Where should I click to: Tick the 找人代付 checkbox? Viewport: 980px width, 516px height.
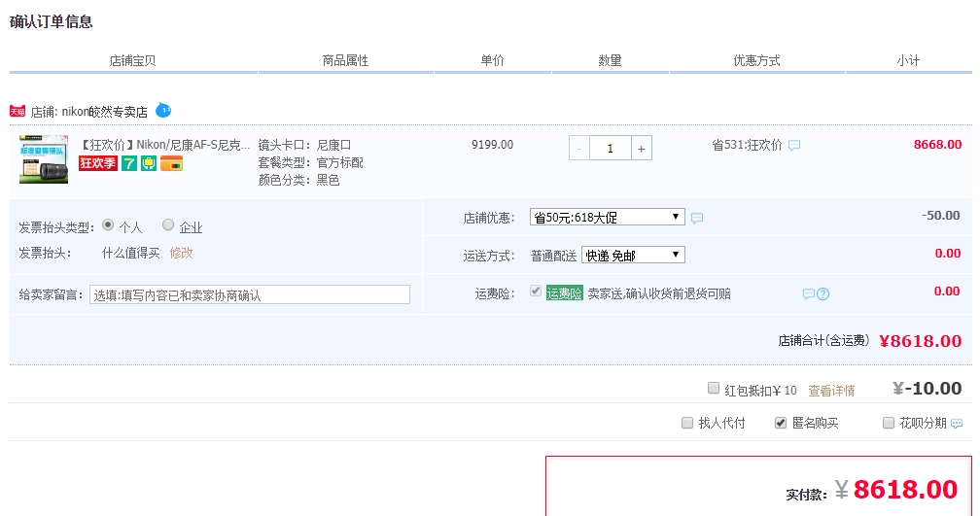click(688, 423)
